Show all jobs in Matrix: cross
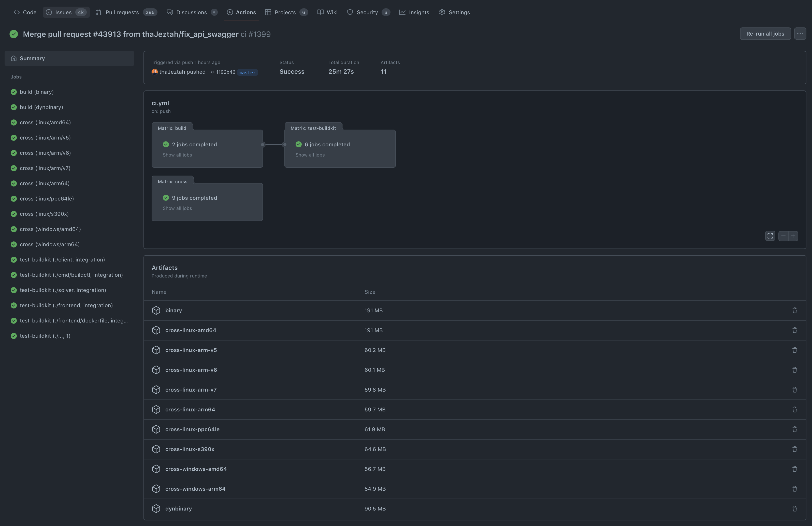This screenshot has height=526, width=812. pos(177,208)
